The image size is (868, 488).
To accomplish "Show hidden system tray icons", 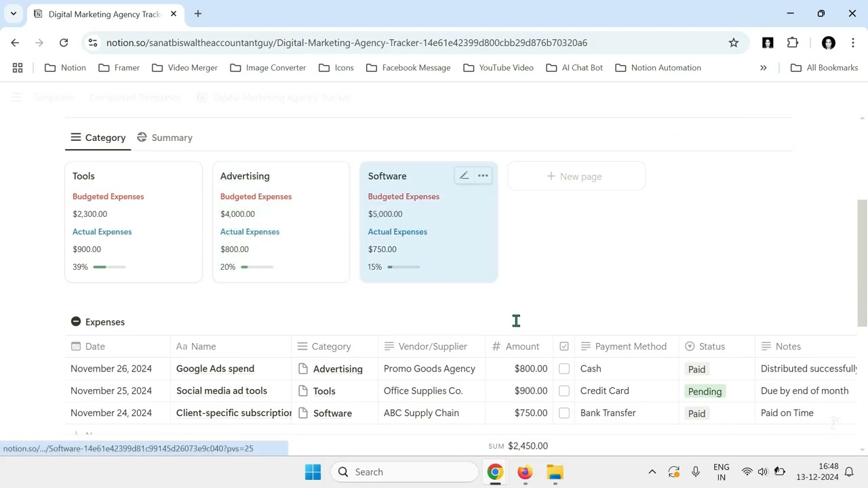I will [x=652, y=472].
